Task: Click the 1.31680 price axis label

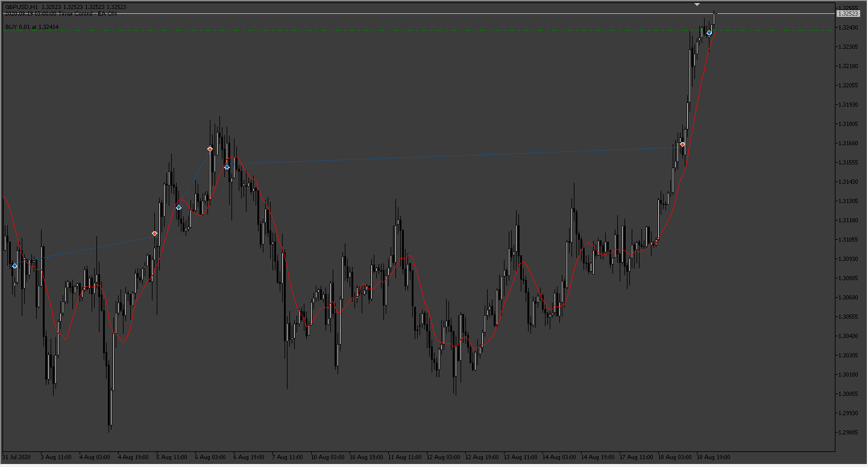Action: pos(848,143)
